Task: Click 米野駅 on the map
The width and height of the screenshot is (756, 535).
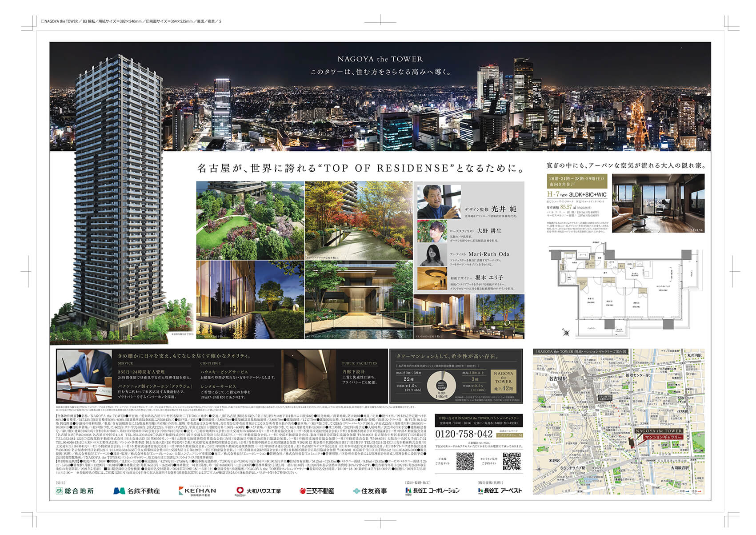Action: (x=554, y=460)
